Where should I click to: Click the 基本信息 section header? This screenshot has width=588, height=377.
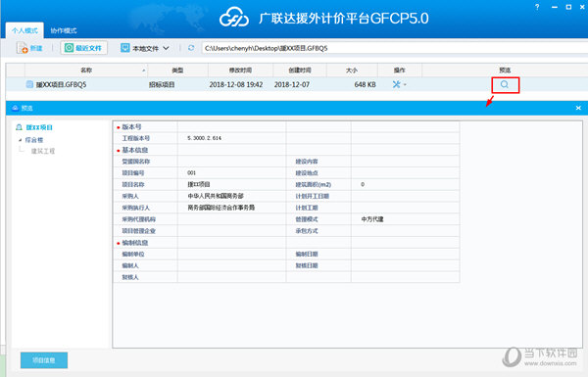(135, 150)
